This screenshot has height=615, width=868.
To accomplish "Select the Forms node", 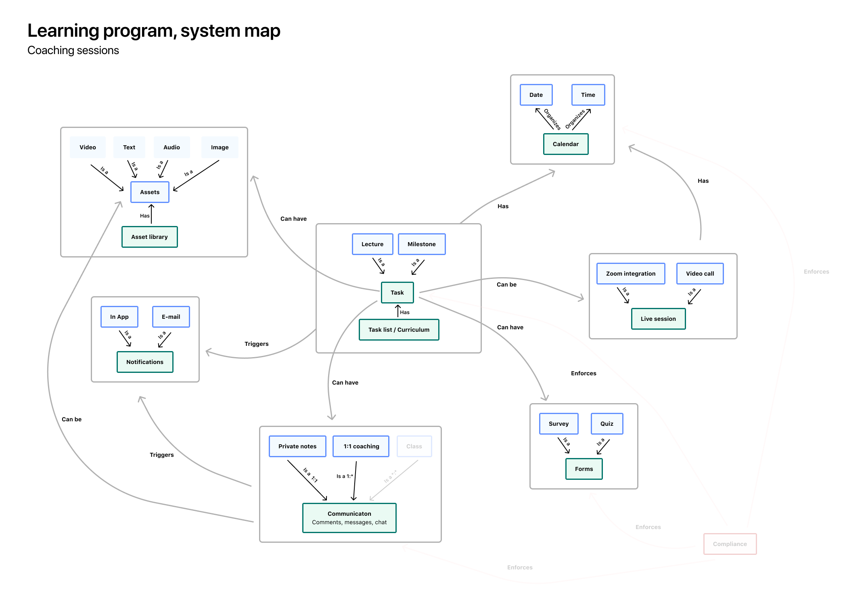I will [584, 469].
